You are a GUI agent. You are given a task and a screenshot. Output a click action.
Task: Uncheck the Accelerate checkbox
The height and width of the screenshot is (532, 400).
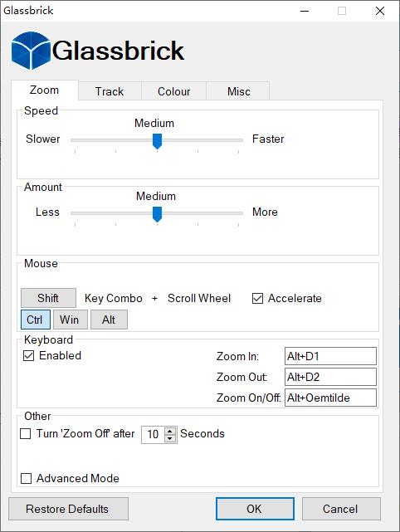pyautogui.click(x=257, y=298)
